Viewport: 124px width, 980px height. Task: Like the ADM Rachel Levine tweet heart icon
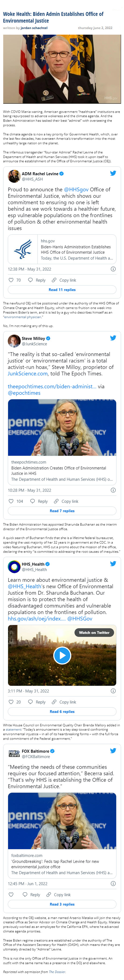click(x=11, y=280)
